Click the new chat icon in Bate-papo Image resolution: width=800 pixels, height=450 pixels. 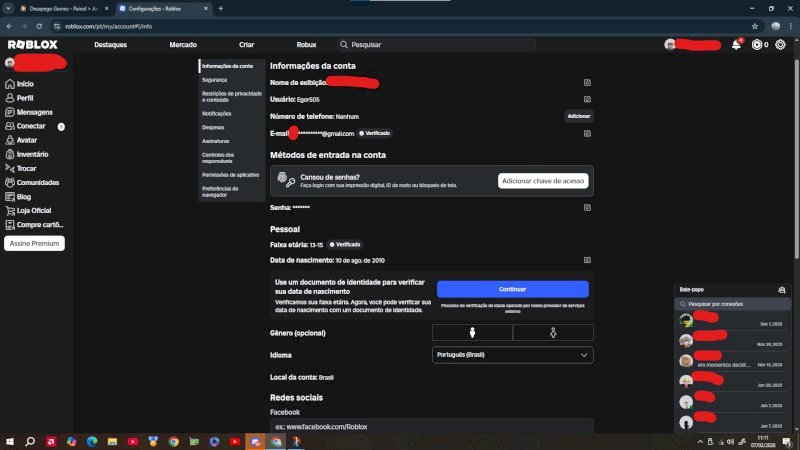coord(782,289)
